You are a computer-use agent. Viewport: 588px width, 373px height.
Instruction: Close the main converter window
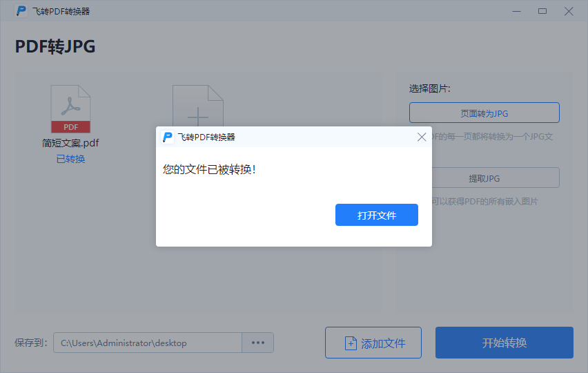(569, 11)
